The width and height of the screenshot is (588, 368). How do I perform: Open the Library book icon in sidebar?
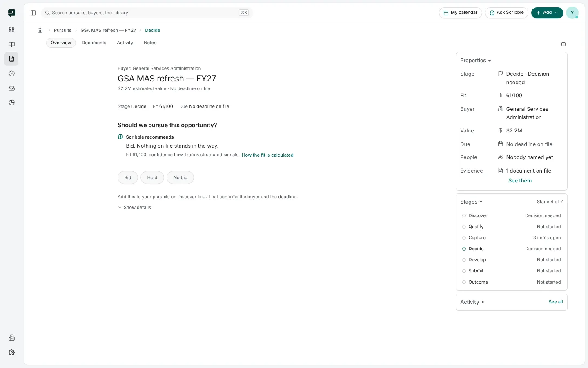pos(11,44)
